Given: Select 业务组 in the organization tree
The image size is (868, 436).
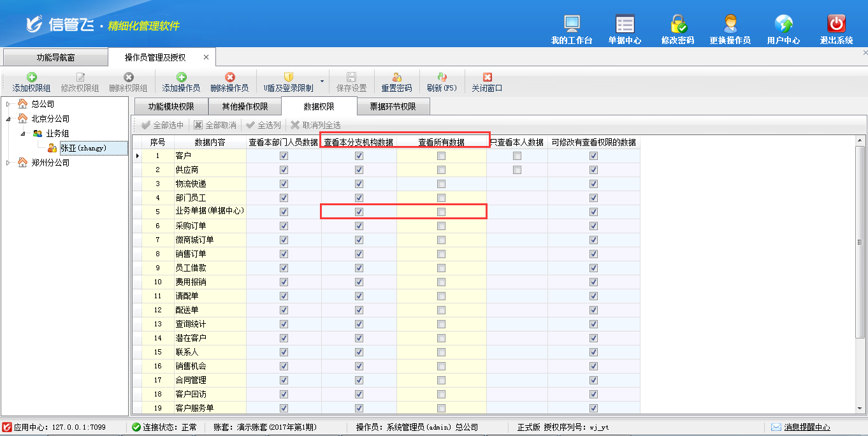Looking at the screenshot, I should 57,133.
